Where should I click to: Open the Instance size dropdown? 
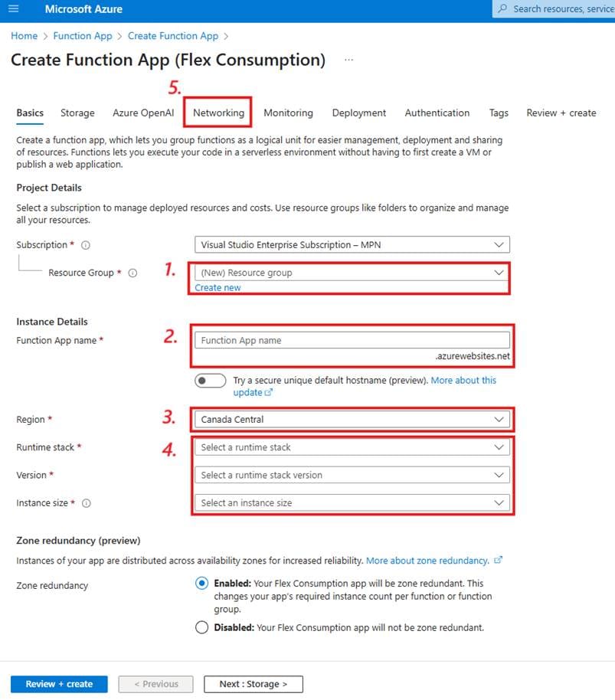[352, 503]
